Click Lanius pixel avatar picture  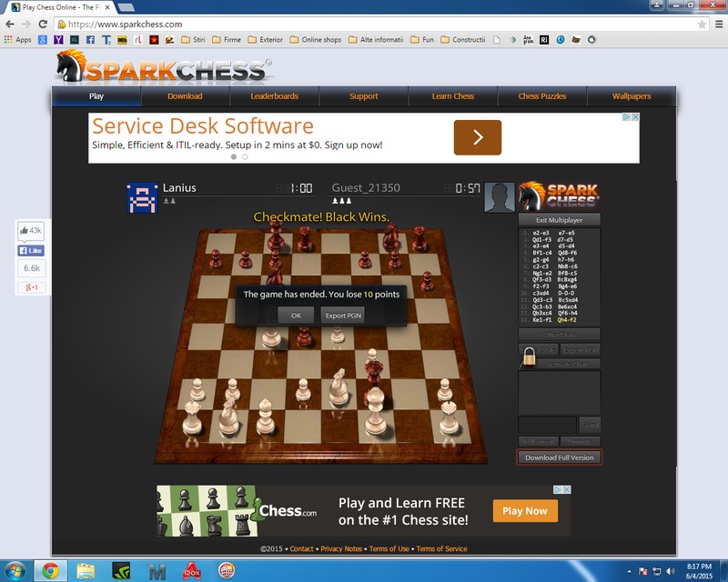pos(142,197)
